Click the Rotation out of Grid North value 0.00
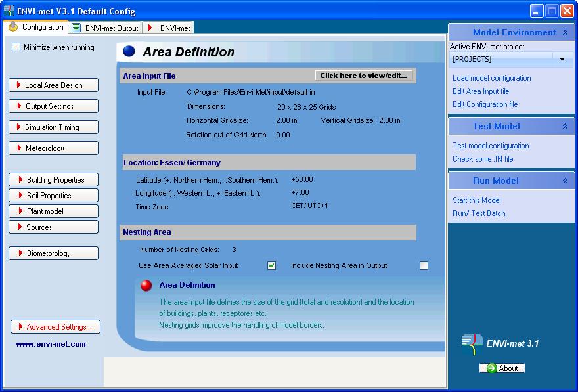578x392 pixels. tap(282, 135)
